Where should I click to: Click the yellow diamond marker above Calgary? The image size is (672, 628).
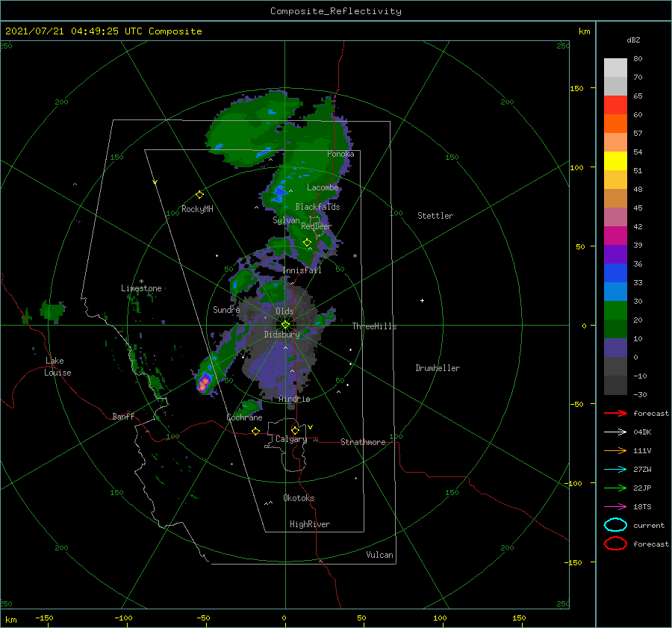[295, 430]
